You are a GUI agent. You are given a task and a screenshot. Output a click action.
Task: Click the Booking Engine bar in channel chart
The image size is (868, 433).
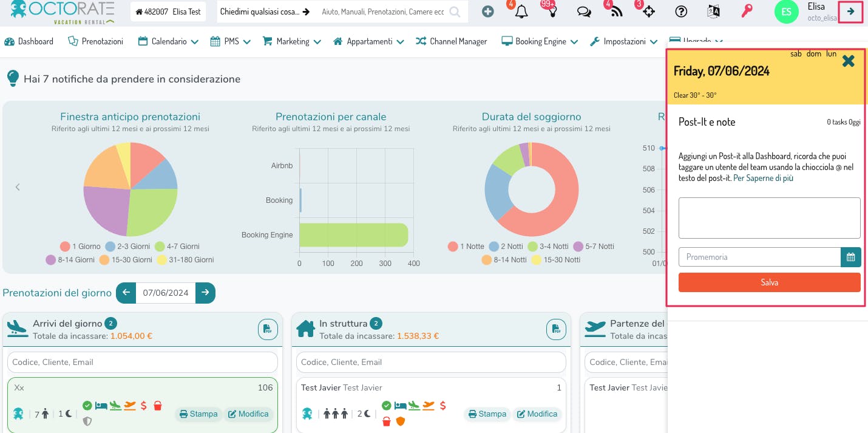[354, 235]
